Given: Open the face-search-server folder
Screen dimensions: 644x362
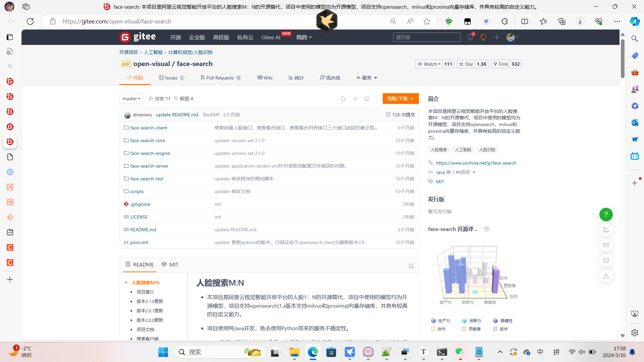Looking at the screenshot, I should click(149, 166).
